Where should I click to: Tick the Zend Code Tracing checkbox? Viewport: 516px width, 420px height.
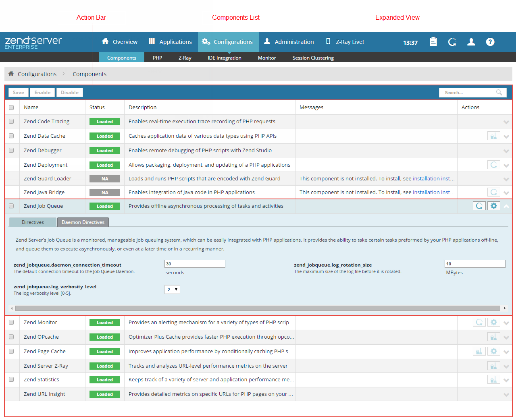(11, 121)
